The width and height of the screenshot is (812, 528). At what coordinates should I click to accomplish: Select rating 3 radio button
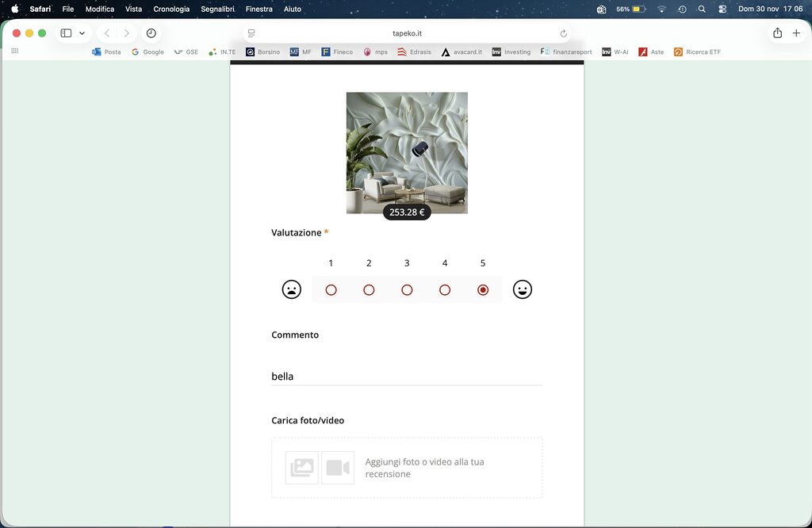[x=407, y=290]
